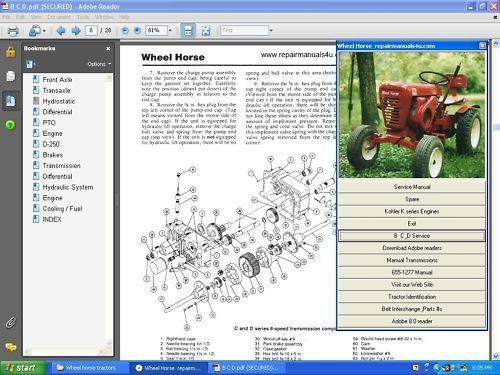Screen dimensions: 500x375
Task: Click the new bookmark icon in the Bookmarks panel
Action: click(30, 64)
